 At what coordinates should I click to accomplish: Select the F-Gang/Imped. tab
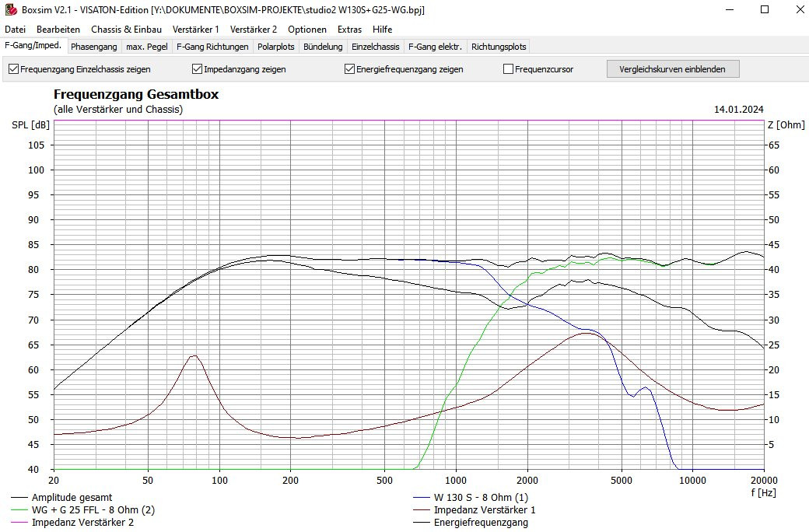pos(33,45)
